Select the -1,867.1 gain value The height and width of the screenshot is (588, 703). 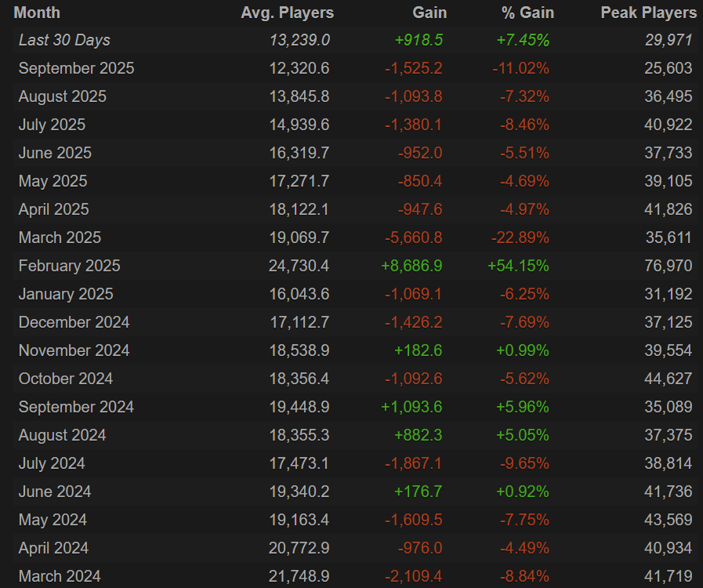413,464
